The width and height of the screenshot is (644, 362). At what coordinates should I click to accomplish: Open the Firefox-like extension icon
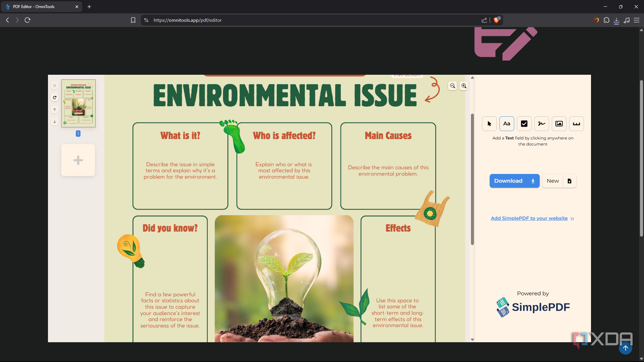point(596,20)
